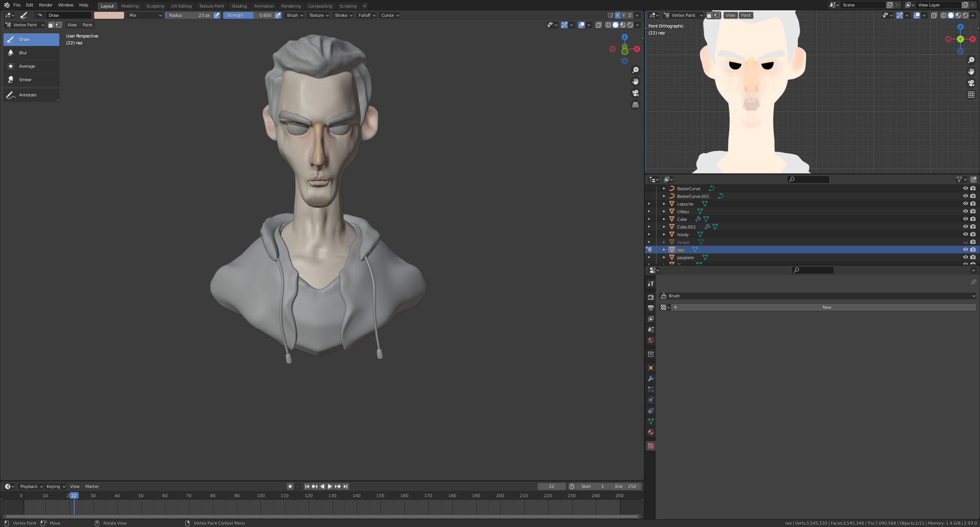This screenshot has width=980, height=527.
Task: Select the Blur brush tool
Action: click(23, 53)
